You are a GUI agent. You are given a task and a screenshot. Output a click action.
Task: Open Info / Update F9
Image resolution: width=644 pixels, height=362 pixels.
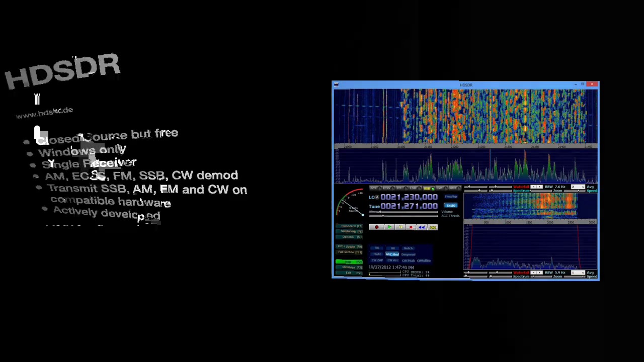pyautogui.click(x=349, y=246)
